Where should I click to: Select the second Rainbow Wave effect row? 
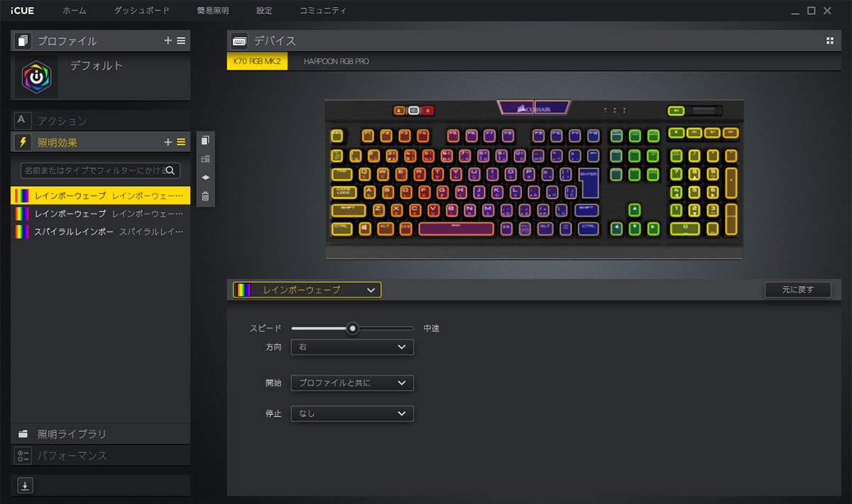coord(100,214)
